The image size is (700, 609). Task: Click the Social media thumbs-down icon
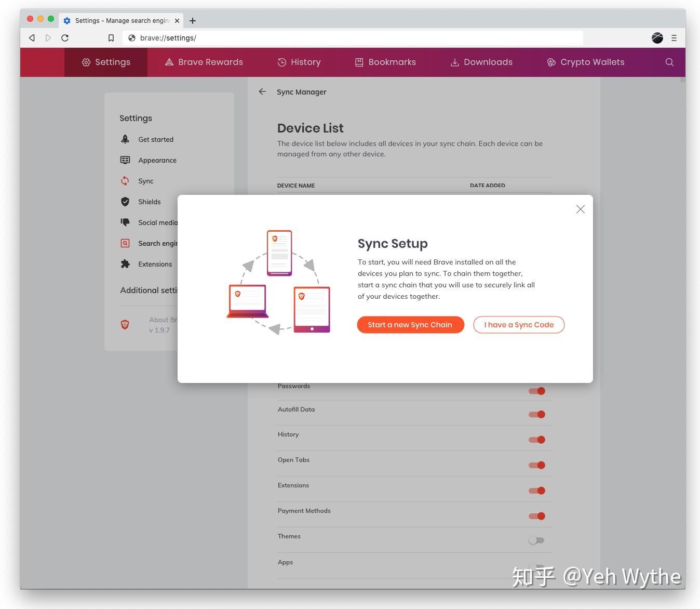tap(125, 222)
